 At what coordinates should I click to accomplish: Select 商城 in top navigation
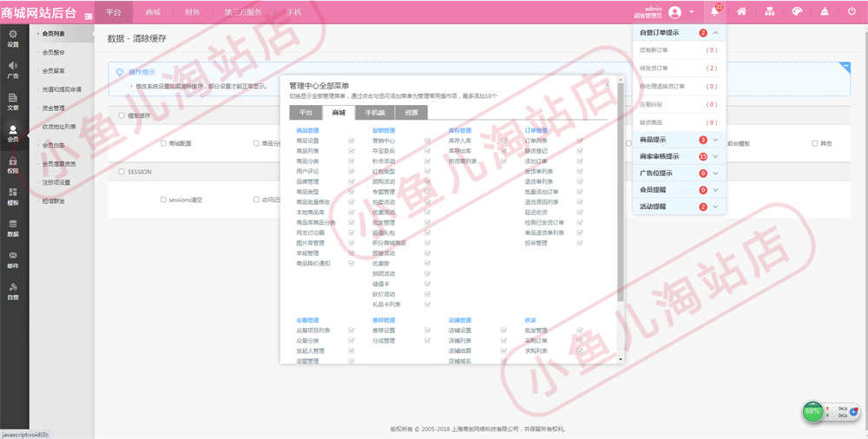(153, 12)
